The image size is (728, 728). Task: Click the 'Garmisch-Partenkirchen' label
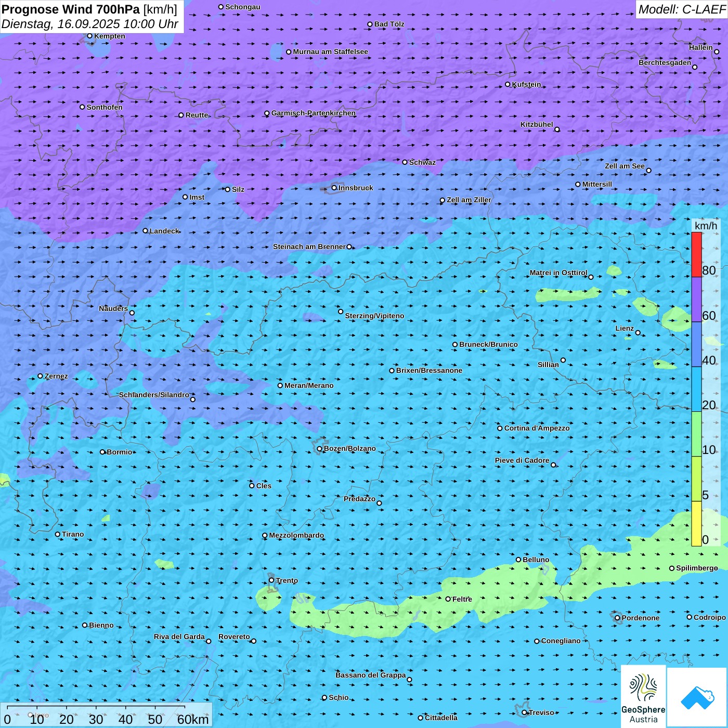(314, 113)
